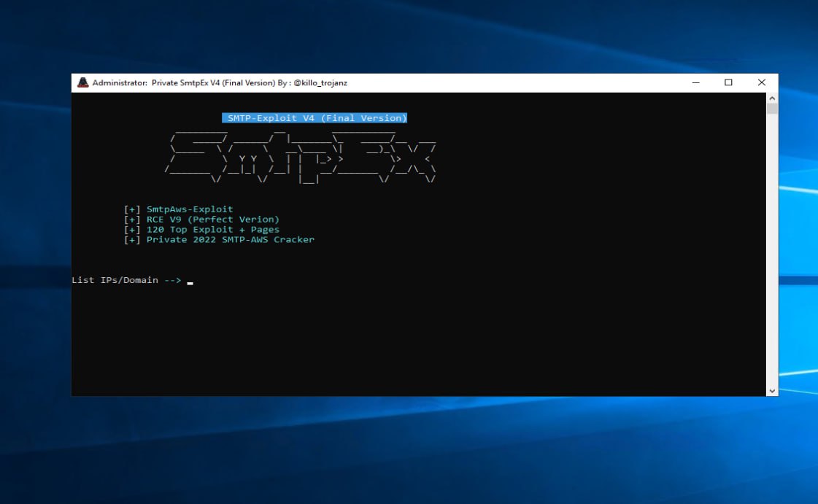818x504 pixels.
Task: Click the scrollbar up arrow
Action: point(772,98)
